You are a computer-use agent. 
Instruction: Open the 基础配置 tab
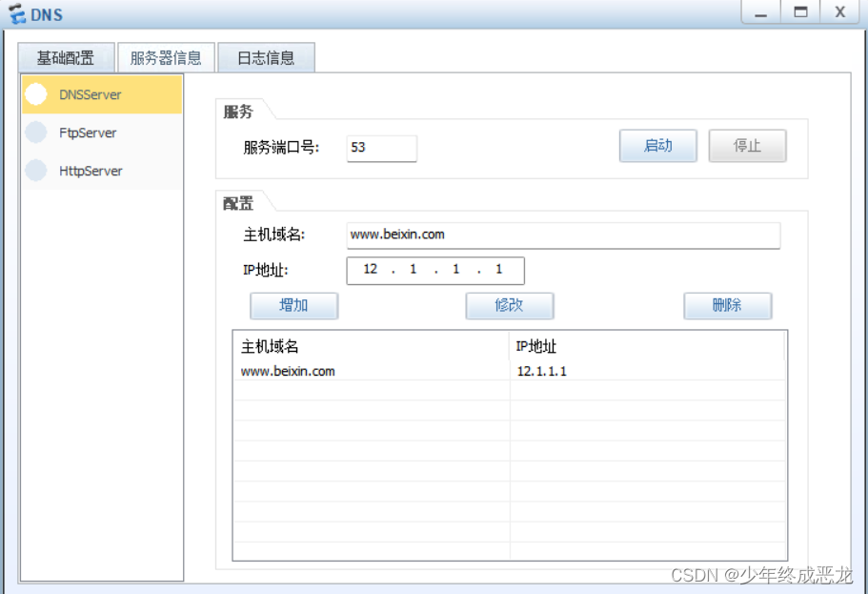point(66,57)
